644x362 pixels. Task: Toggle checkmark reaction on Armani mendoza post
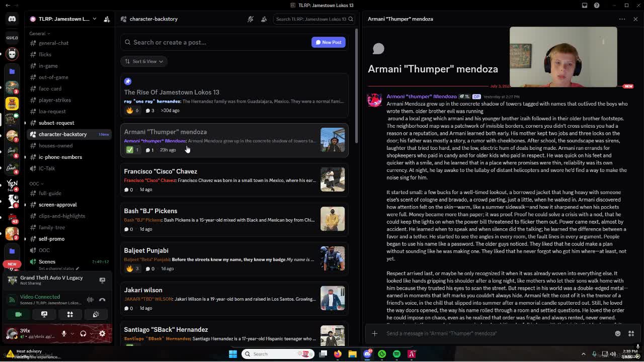[133, 150]
